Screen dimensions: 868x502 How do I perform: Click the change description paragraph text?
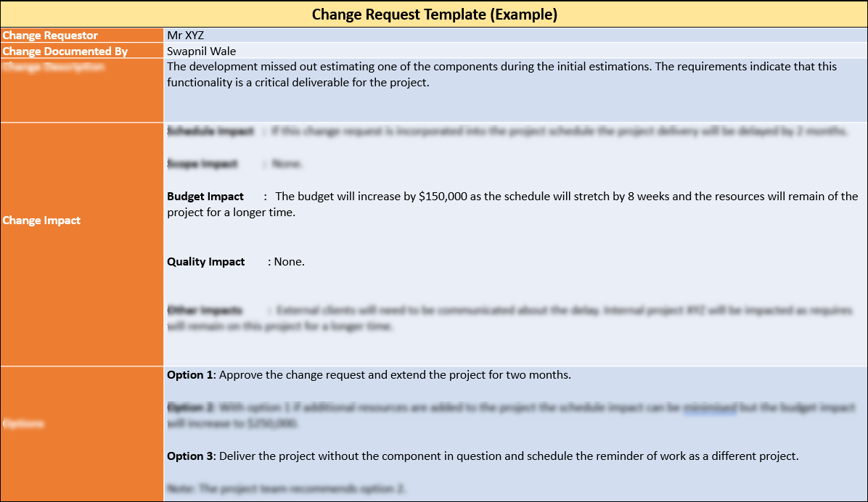click(x=501, y=75)
